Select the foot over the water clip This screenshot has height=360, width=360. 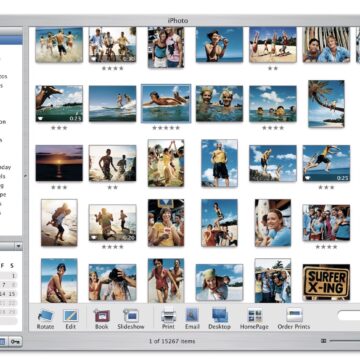pos(59,103)
